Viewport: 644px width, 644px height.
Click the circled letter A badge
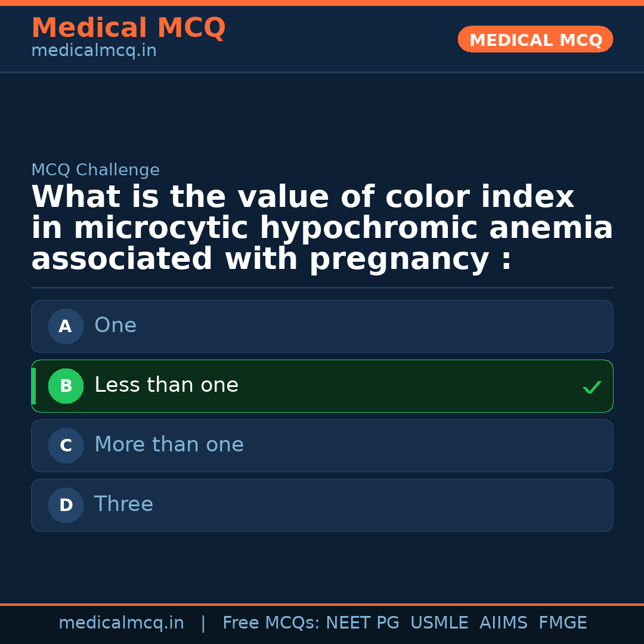click(66, 326)
